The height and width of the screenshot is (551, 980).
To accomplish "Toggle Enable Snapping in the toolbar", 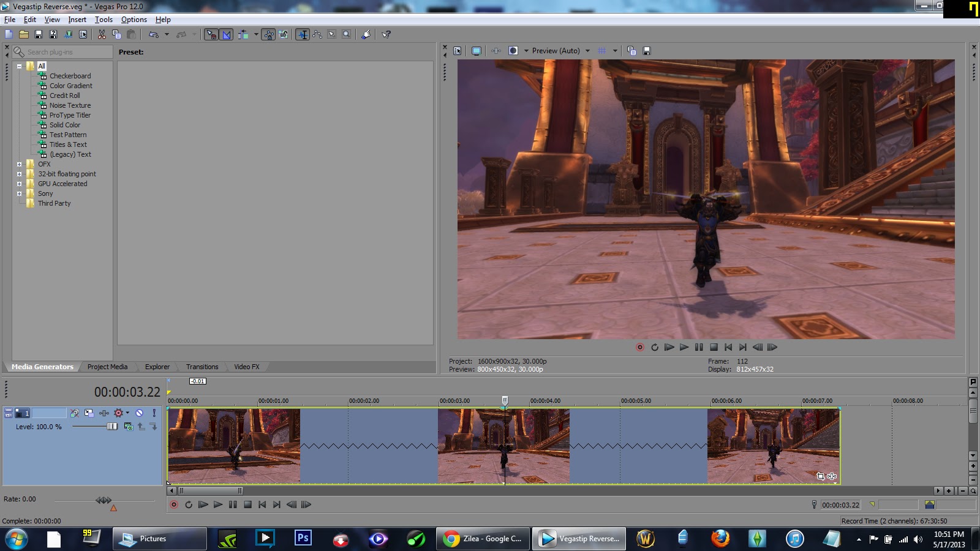I will (x=211, y=34).
